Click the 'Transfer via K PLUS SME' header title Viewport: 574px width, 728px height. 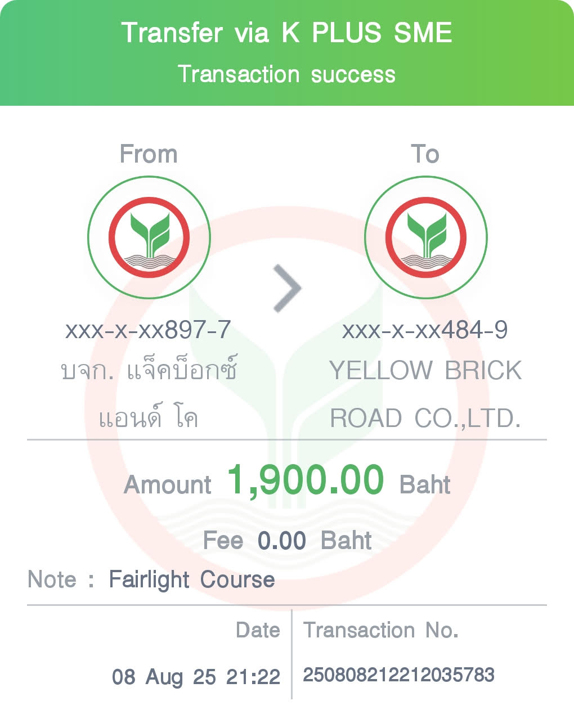pyautogui.click(x=286, y=33)
